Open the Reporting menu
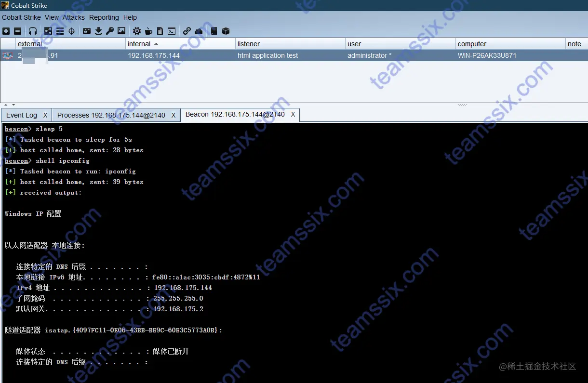The image size is (588, 383). (x=104, y=17)
